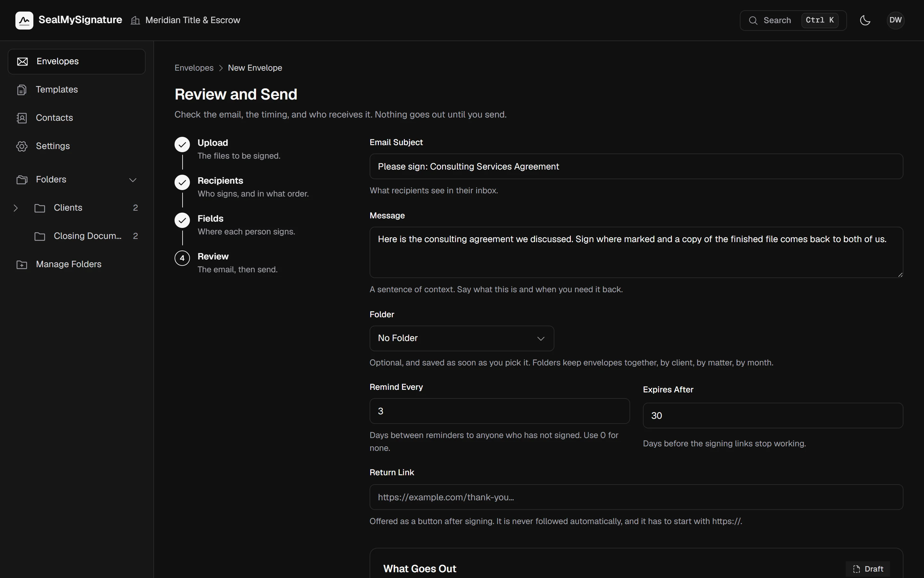Click the Draft status badge
Screen dimensions: 924x578
[868, 569]
